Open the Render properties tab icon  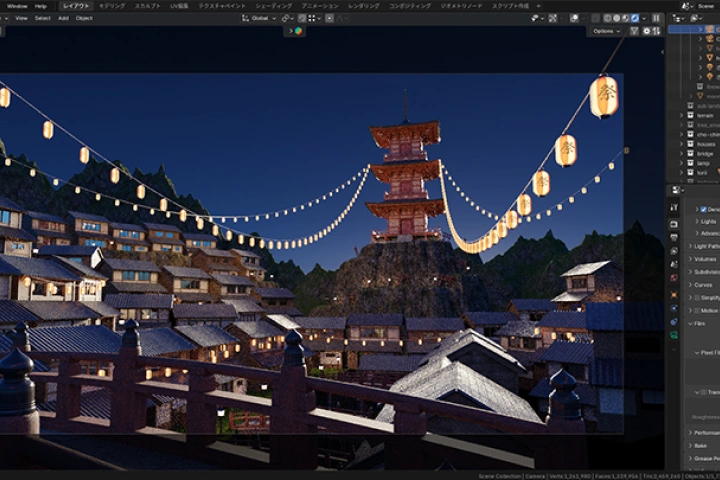(x=674, y=223)
